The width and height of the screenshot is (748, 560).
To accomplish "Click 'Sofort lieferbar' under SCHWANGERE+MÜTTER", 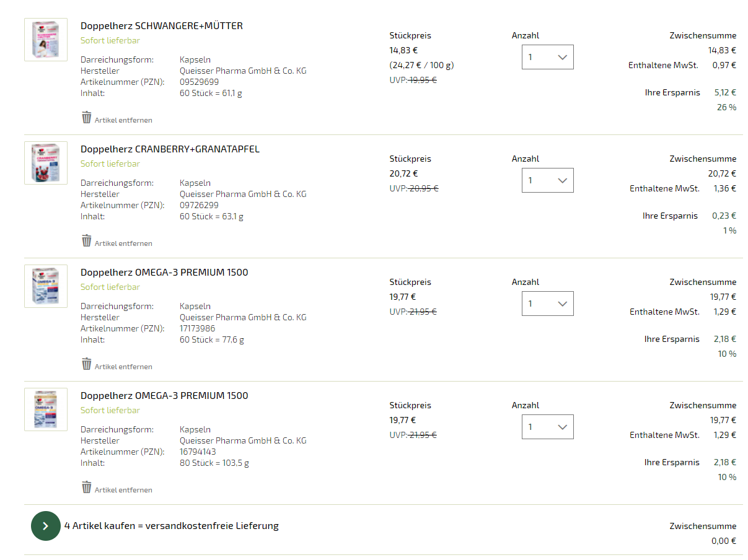I will click(x=110, y=40).
